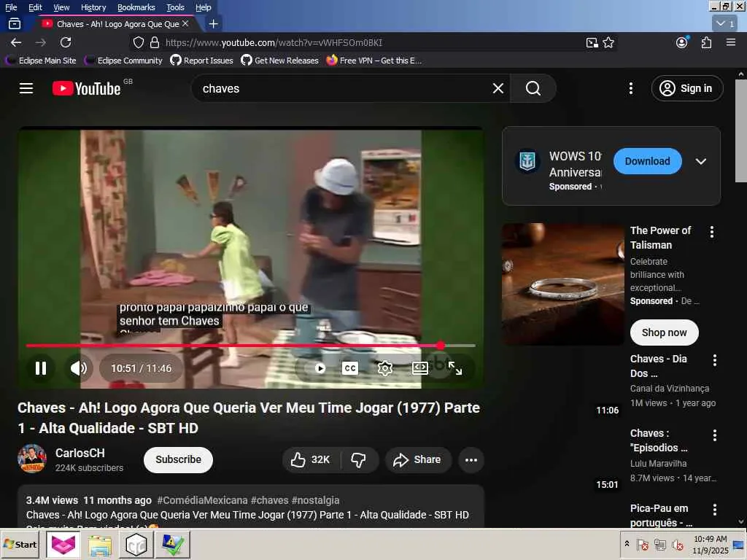This screenshot has width=747, height=560.
Task: Open the View menu
Action: click(61, 7)
